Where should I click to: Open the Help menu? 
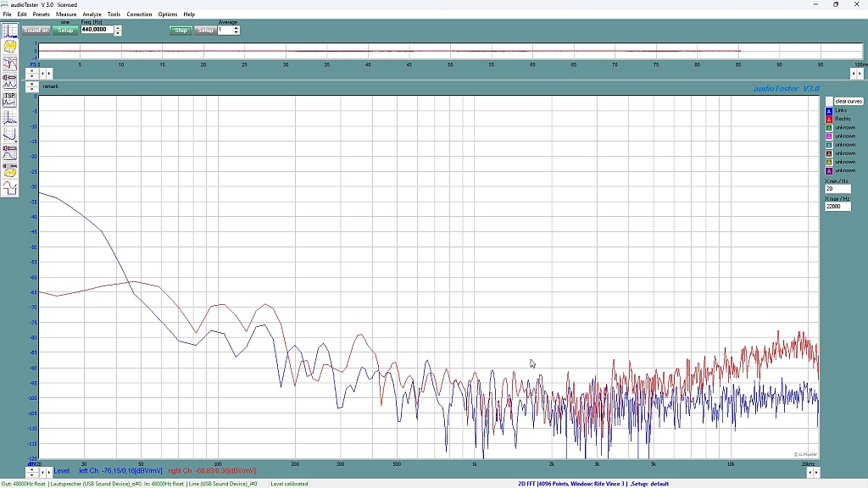tap(189, 14)
